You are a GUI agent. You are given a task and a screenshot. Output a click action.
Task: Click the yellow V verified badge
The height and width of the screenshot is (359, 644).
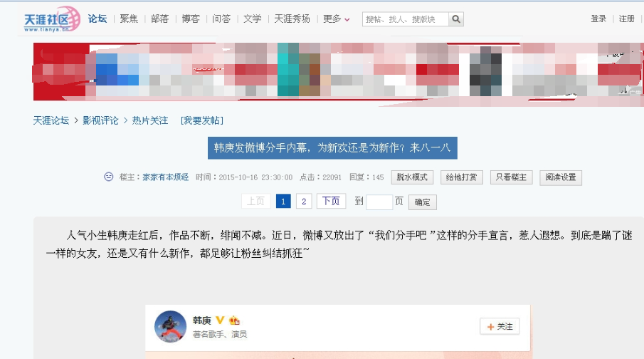pos(220,320)
